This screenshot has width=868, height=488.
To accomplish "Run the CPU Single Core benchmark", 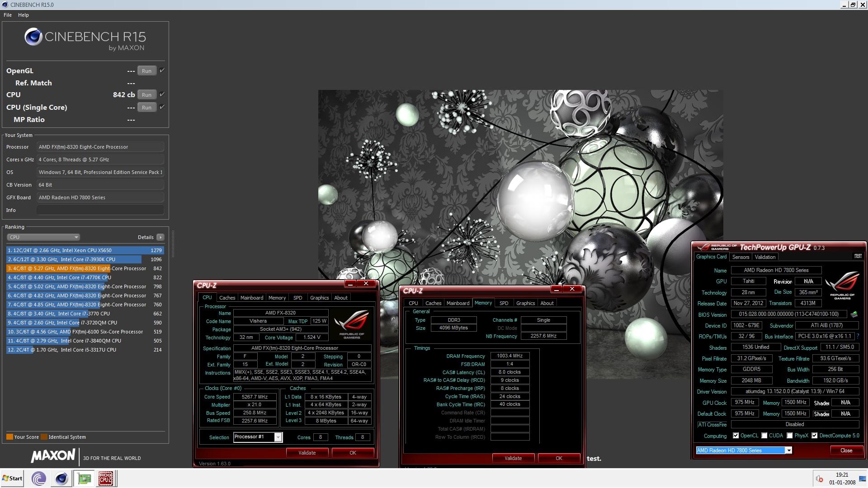I will click(146, 107).
